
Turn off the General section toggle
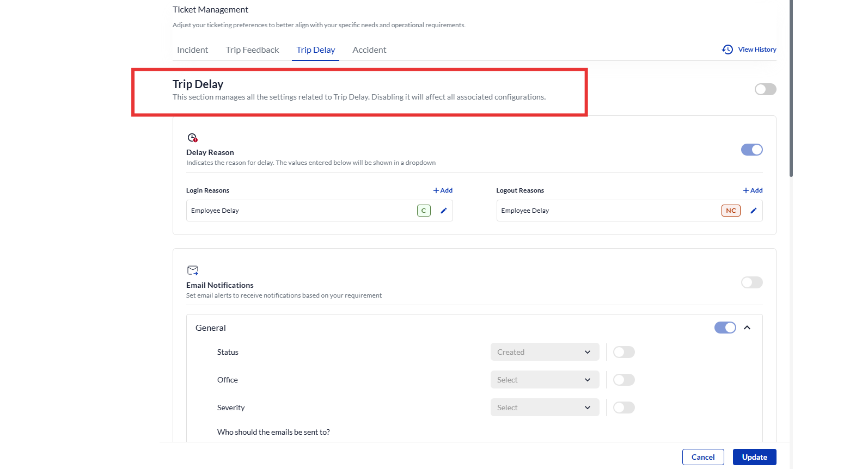tap(725, 328)
